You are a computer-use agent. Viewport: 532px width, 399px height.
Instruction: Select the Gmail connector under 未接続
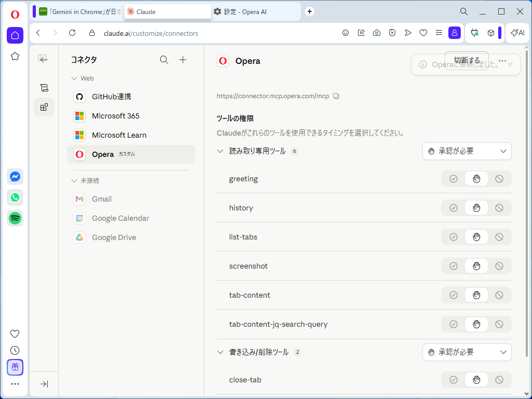[x=102, y=199]
